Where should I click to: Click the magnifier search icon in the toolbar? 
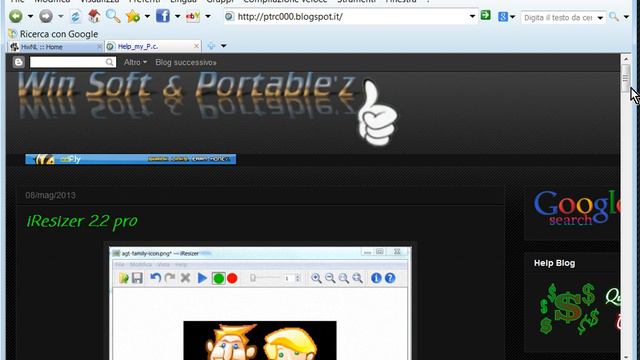pyautogui.click(x=113, y=16)
